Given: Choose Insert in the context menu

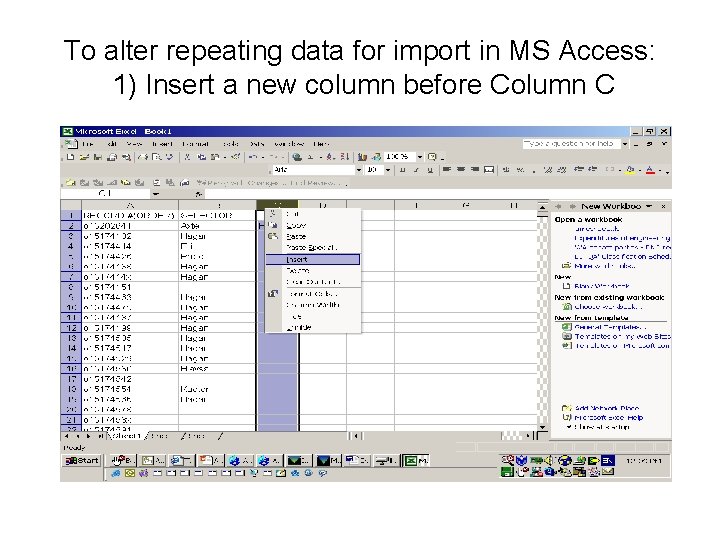Looking at the screenshot, I should click(x=313, y=259).
